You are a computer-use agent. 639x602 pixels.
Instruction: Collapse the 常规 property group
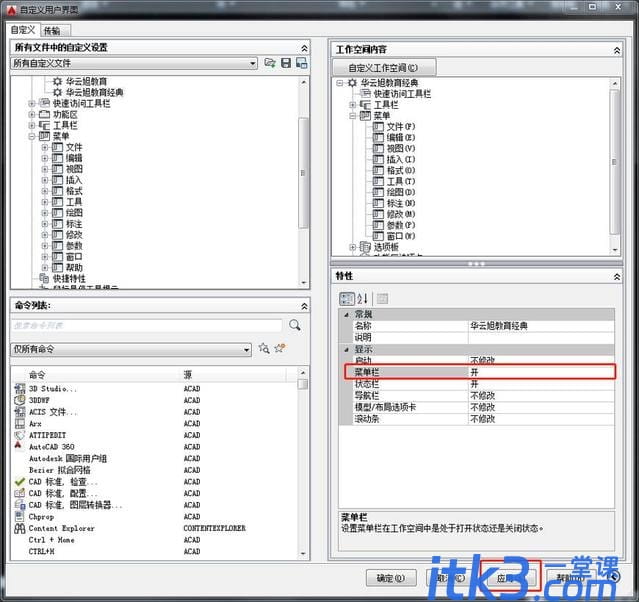346,314
